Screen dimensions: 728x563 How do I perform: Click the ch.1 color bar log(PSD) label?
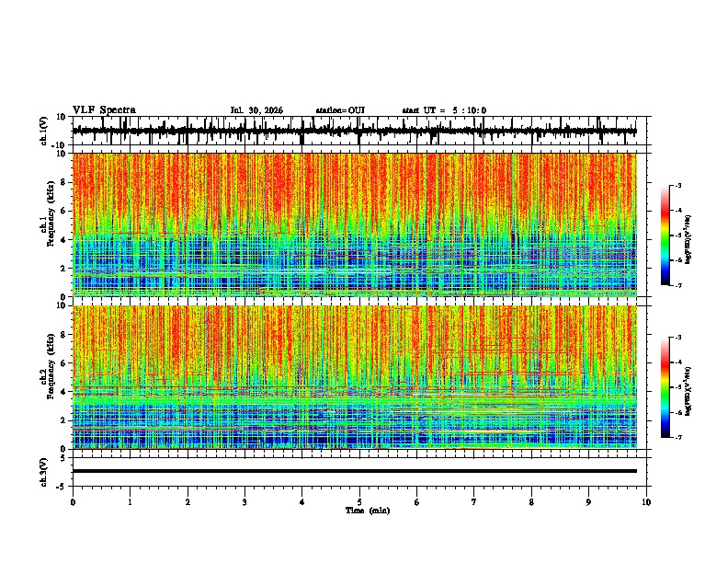(x=688, y=239)
